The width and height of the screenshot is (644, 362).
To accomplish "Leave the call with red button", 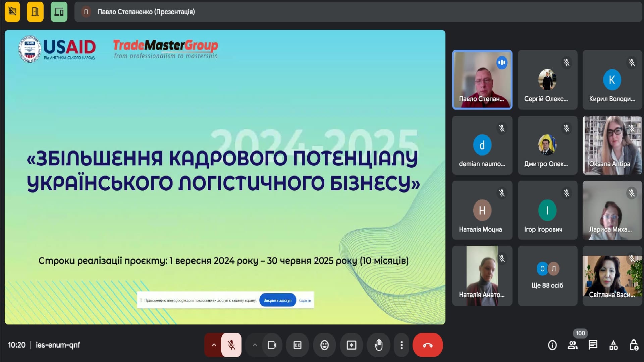I will (x=428, y=345).
